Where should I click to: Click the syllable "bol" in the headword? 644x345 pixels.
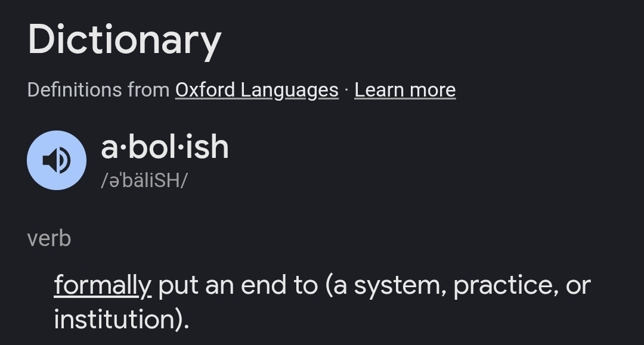(145, 147)
